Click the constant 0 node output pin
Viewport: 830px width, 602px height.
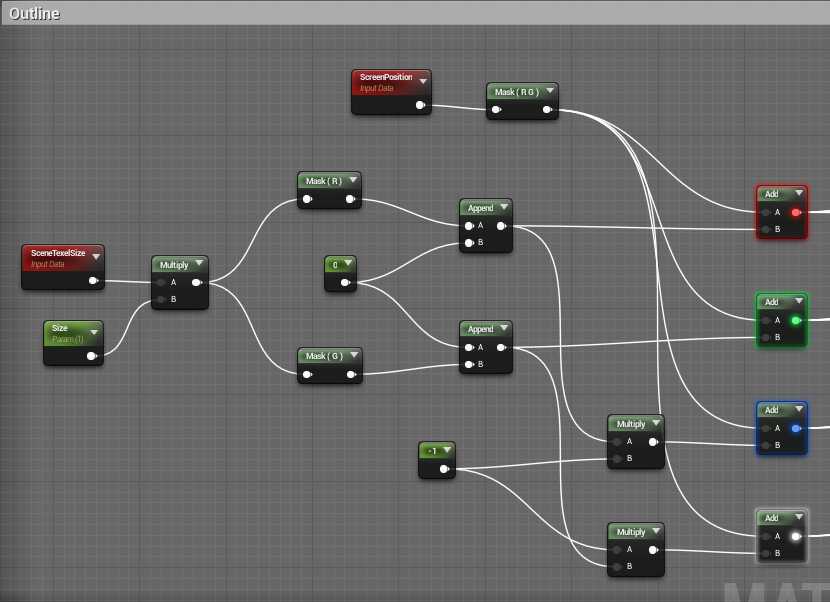coord(345,283)
